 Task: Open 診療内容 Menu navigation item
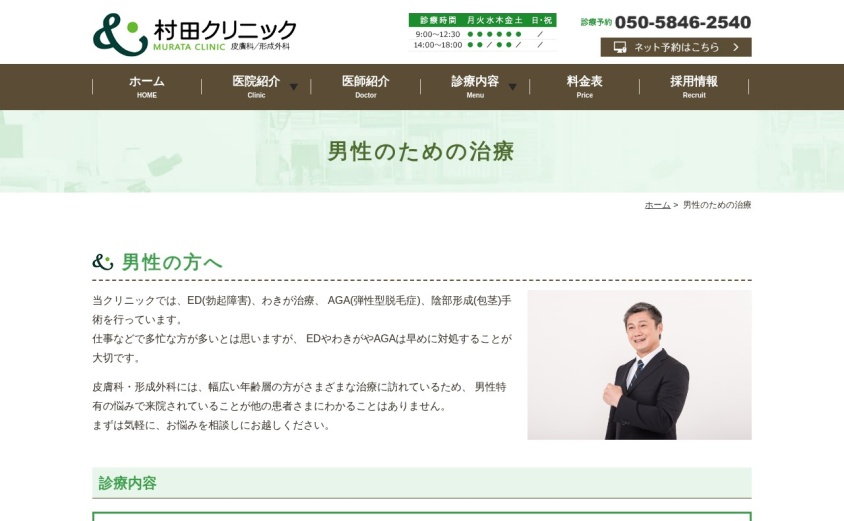(475, 87)
